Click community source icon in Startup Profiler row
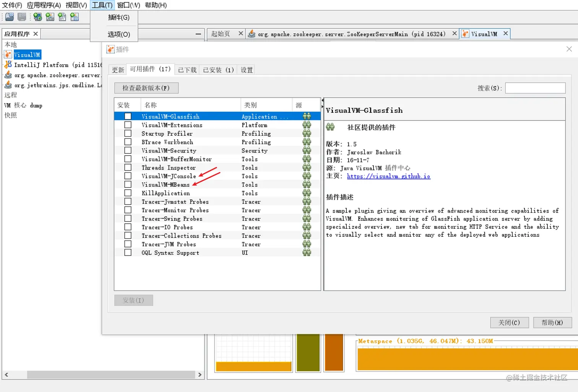 (307, 133)
